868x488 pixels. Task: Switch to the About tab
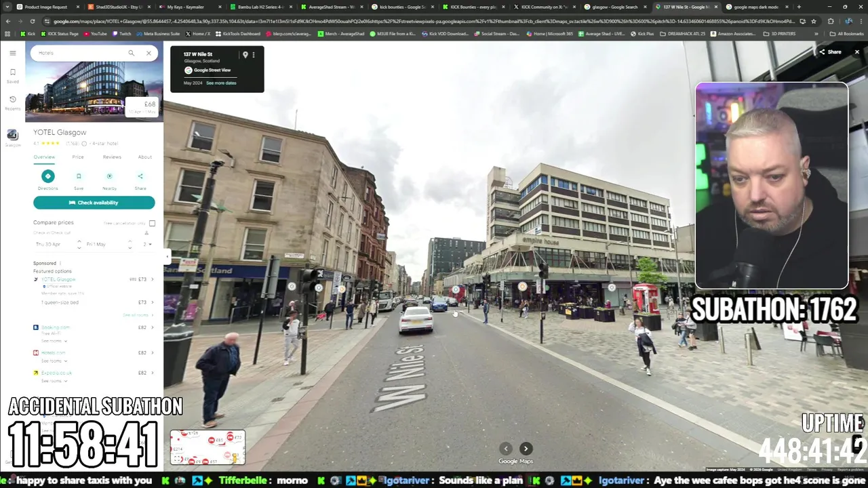coord(145,157)
